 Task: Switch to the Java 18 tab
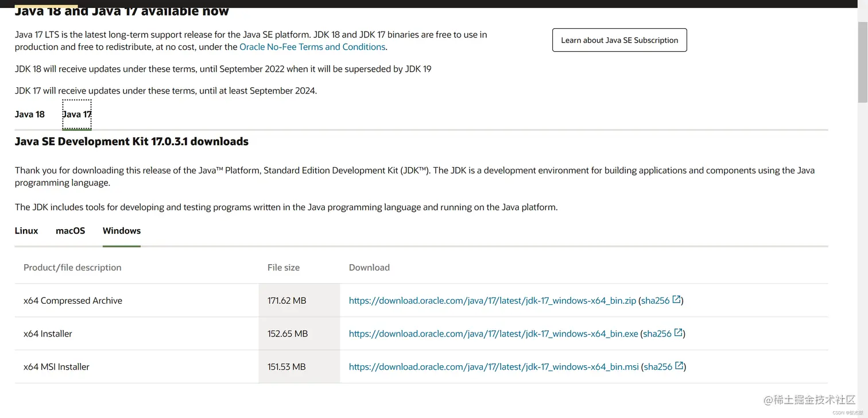tap(30, 114)
